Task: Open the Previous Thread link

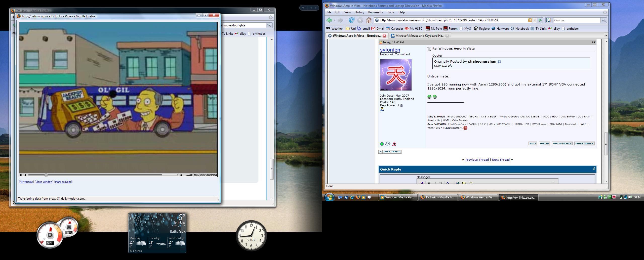Action: [477, 160]
